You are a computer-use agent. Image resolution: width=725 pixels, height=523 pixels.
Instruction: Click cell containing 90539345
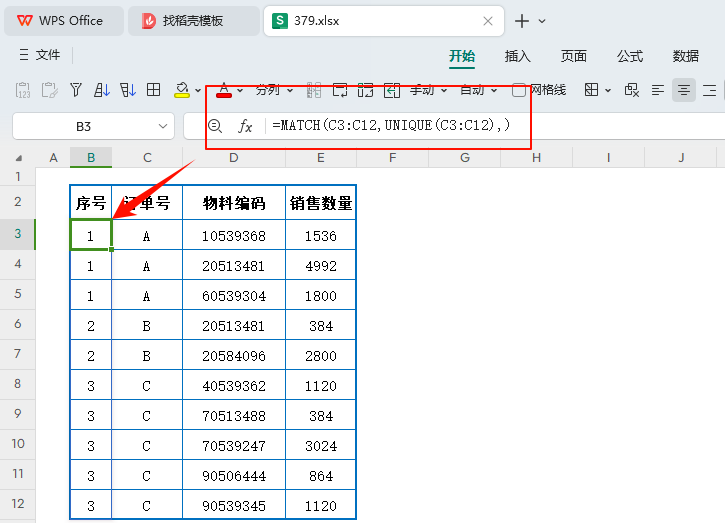(234, 506)
